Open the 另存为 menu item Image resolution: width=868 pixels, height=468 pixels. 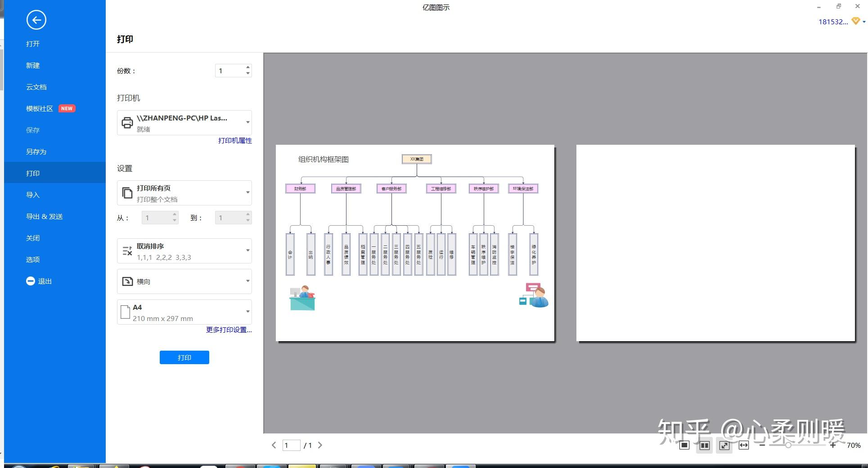click(36, 152)
